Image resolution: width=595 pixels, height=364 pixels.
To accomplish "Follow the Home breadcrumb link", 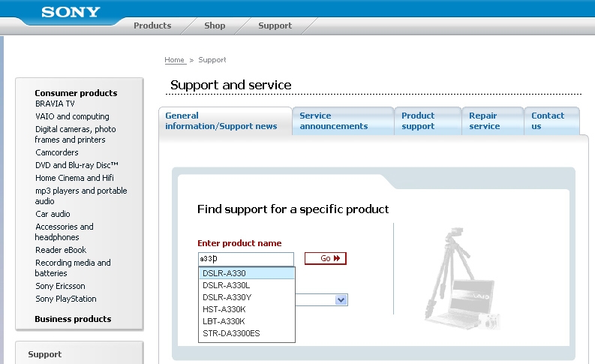I will click(175, 59).
